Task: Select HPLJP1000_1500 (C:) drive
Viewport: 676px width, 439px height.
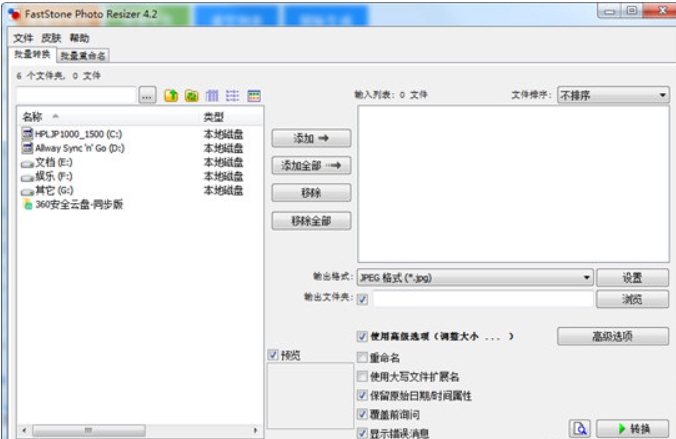Action: click(72, 134)
